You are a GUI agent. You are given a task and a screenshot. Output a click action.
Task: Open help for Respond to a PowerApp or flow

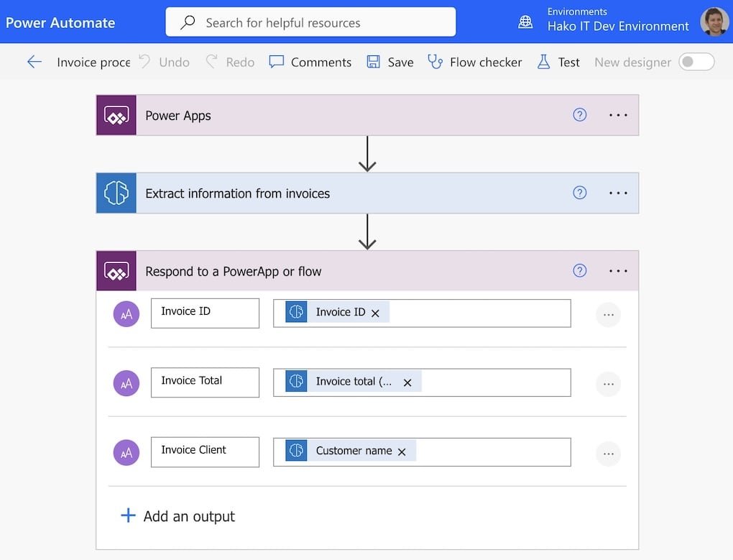[x=580, y=270]
